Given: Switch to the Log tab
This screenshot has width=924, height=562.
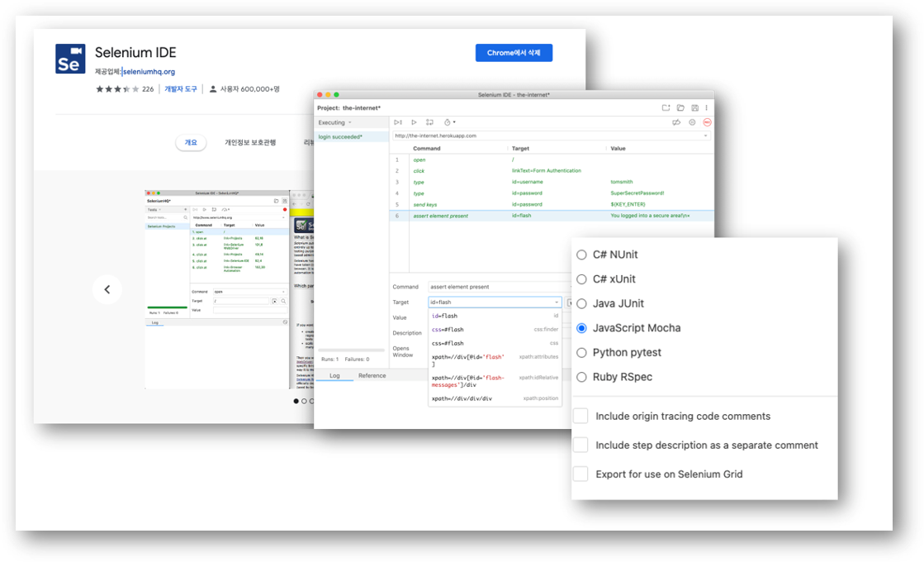Looking at the screenshot, I should point(334,376).
